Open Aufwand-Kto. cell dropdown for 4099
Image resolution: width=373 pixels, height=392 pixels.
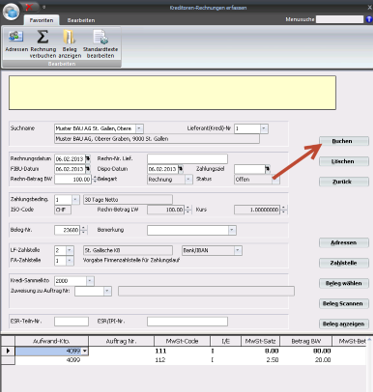85,351
